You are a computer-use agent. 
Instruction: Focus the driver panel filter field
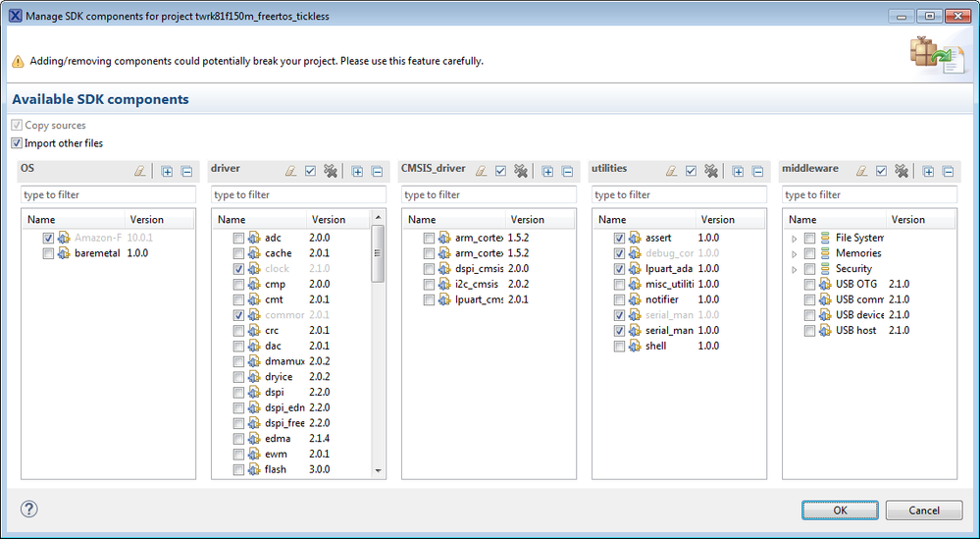click(x=299, y=194)
